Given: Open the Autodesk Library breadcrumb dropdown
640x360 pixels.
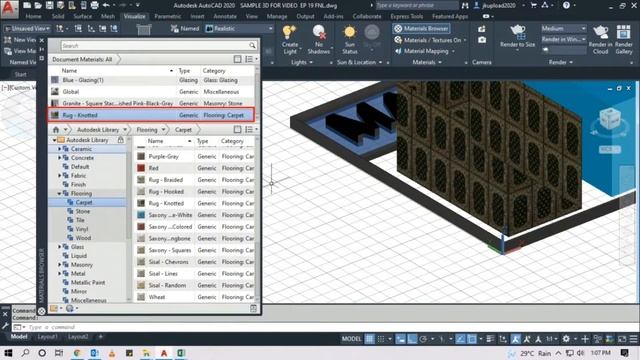Looking at the screenshot, I should point(125,129).
